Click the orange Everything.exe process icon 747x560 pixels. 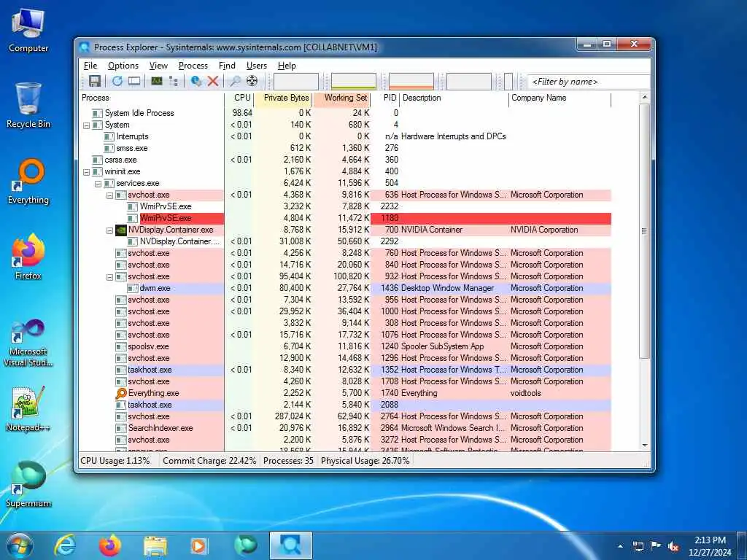(x=121, y=393)
